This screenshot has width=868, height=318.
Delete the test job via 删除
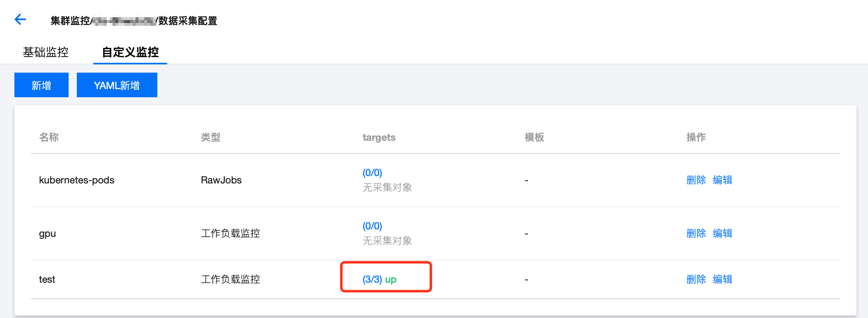tap(696, 279)
